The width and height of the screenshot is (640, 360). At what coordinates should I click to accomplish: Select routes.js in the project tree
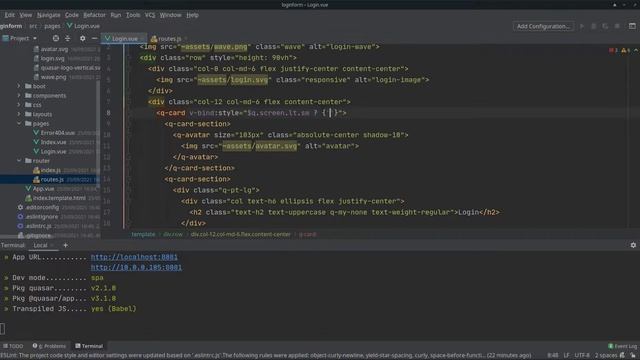[52, 180]
